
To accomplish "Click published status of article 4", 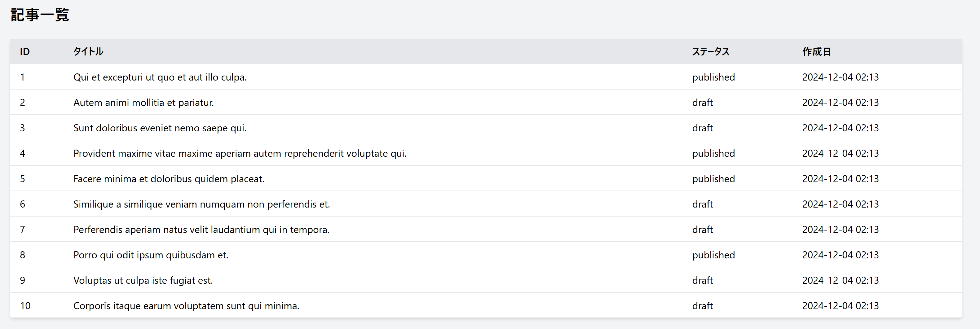I will (713, 154).
